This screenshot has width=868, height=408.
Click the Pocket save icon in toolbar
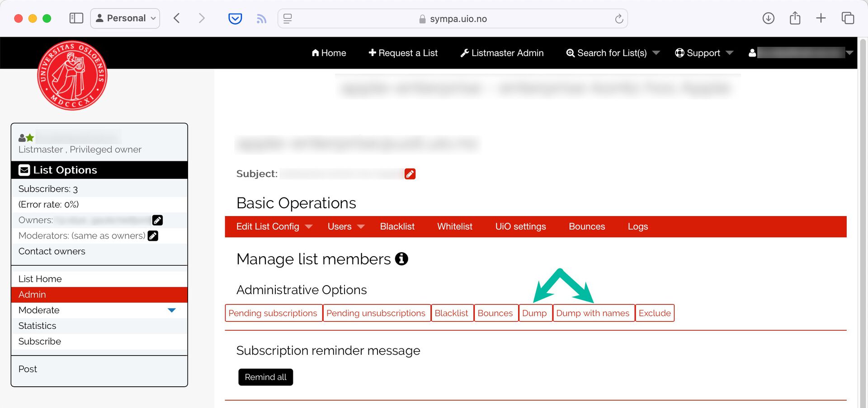click(235, 19)
